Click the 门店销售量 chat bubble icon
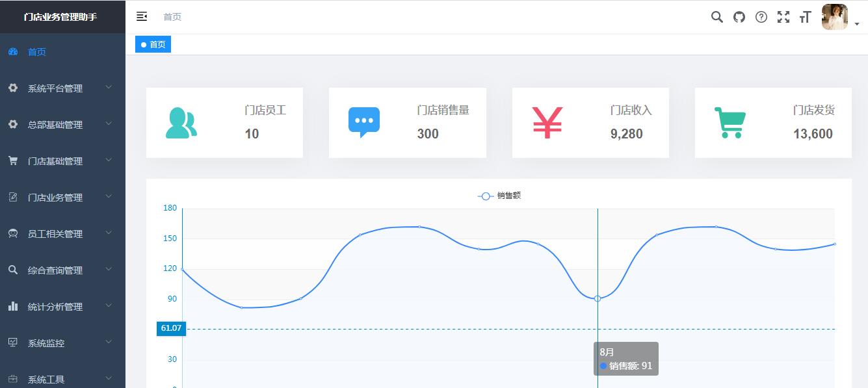Viewport: 868px width, 388px height. [x=363, y=123]
